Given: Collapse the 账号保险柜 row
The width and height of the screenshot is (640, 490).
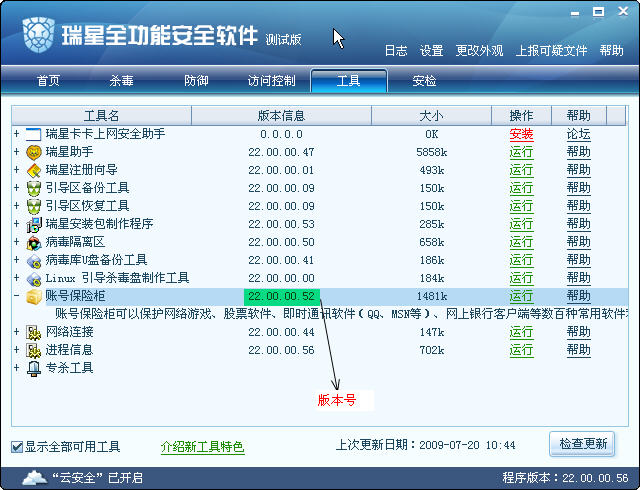Looking at the screenshot, I should coord(16,296).
